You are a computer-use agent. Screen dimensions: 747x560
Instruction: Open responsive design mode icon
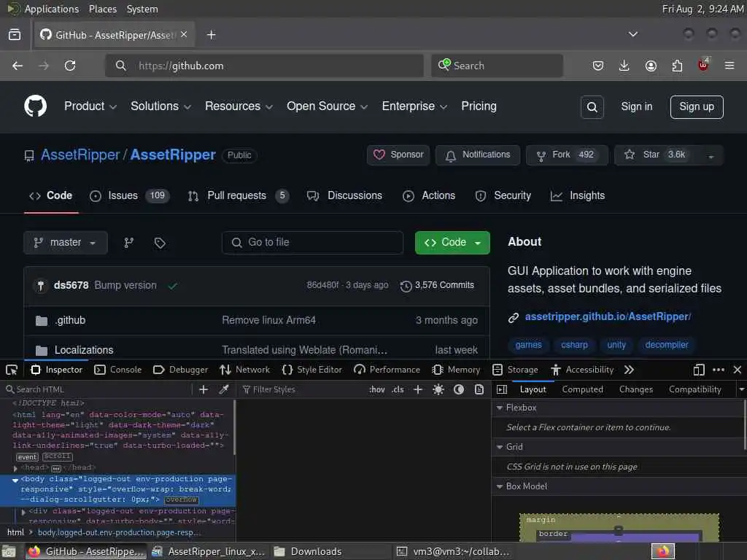tap(699, 370)
